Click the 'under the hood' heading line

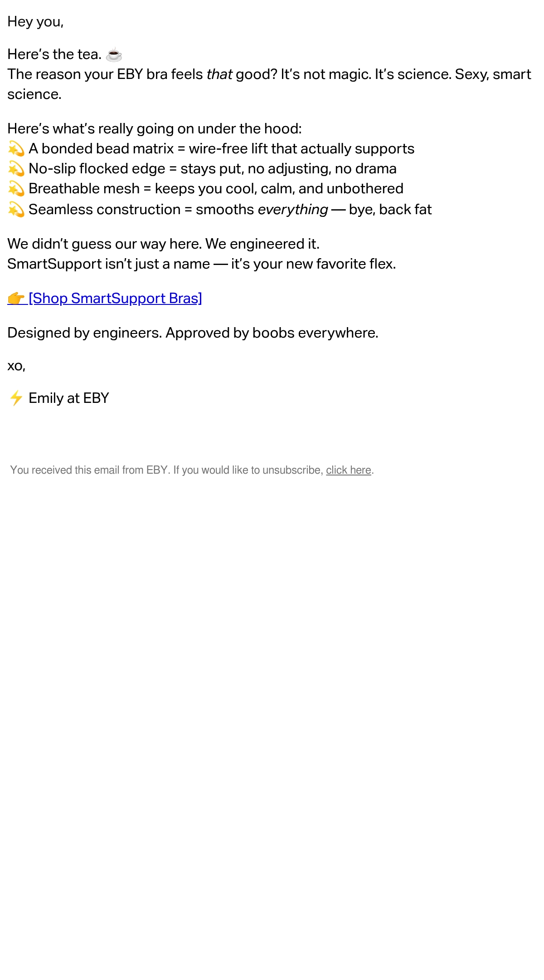155,129
